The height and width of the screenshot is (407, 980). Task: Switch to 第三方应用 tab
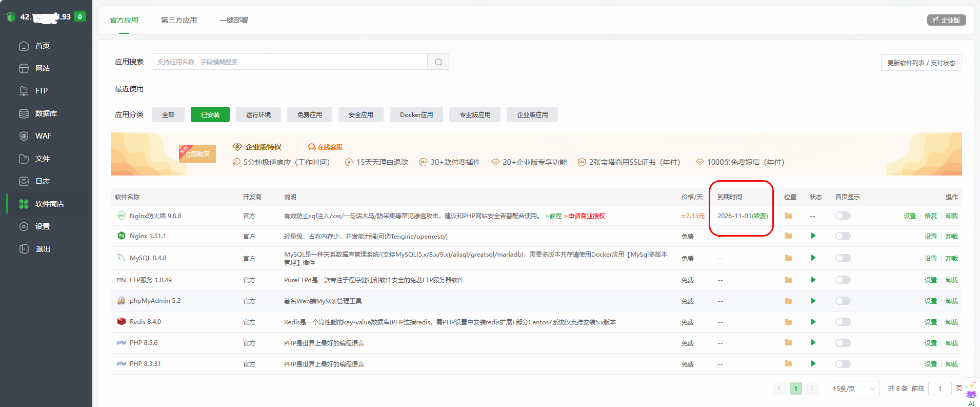click(x=179, y=20)
